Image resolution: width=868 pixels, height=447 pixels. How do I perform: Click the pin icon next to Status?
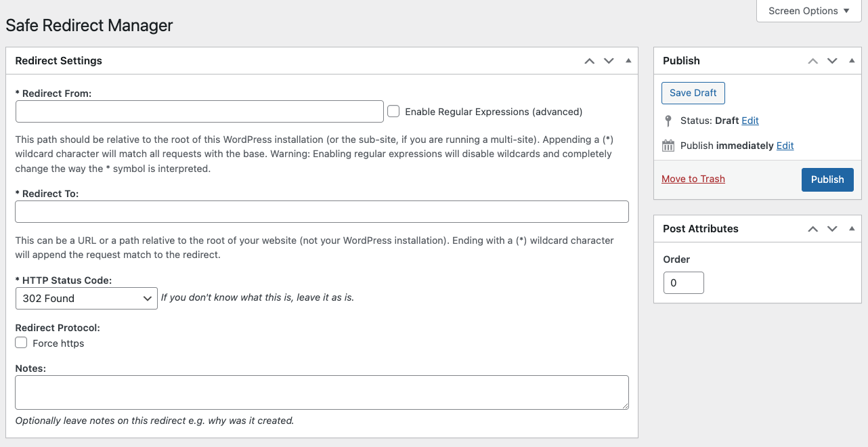click(x=668, y=121)
